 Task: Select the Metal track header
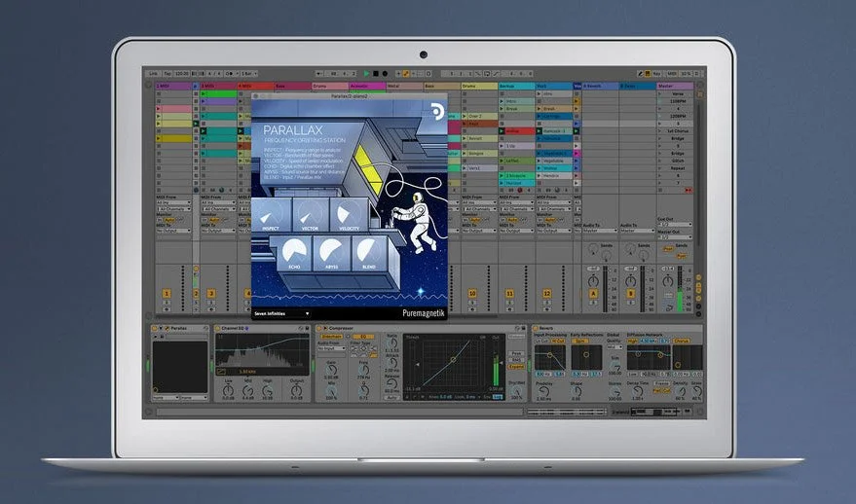point(404,87)
